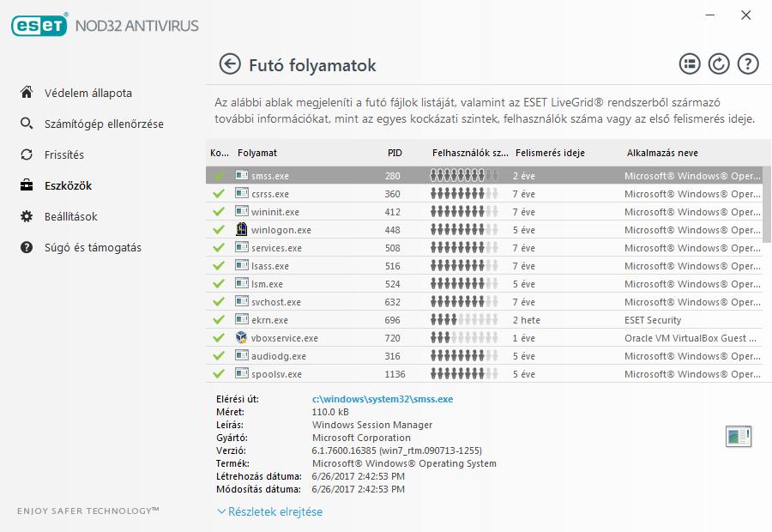Open Frissítés section
This screenshot has width=772, height=532.
click(64, 154)
